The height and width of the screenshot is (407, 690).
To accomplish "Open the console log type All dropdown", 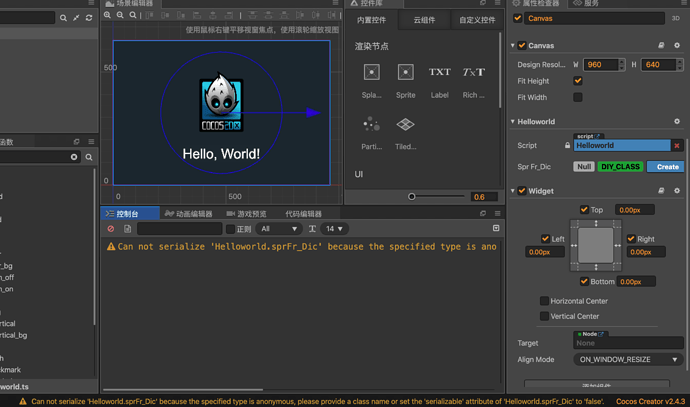I will tap(279, 229).
